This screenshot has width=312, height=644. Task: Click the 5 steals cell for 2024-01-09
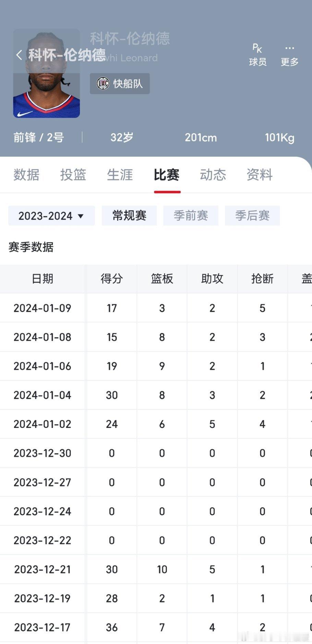point(262,308)
